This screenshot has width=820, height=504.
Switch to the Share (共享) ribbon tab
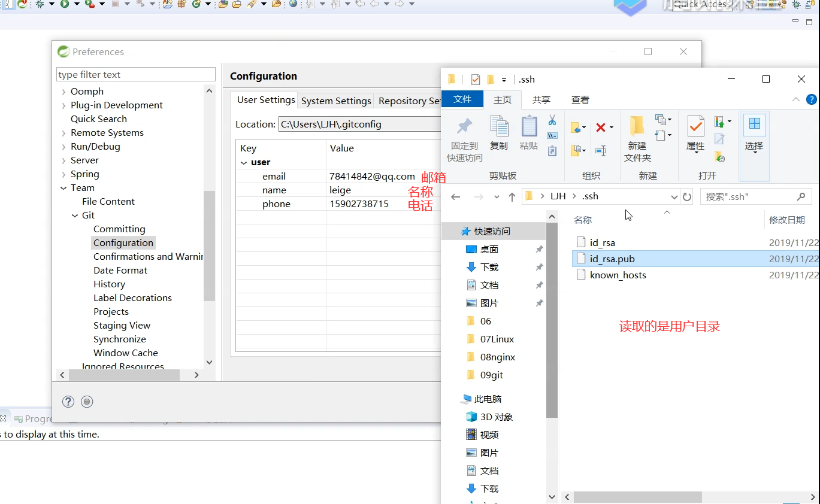[541, 99]
